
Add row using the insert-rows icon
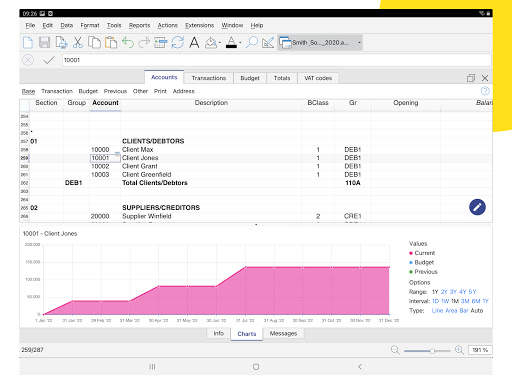[x=160, y=43]
